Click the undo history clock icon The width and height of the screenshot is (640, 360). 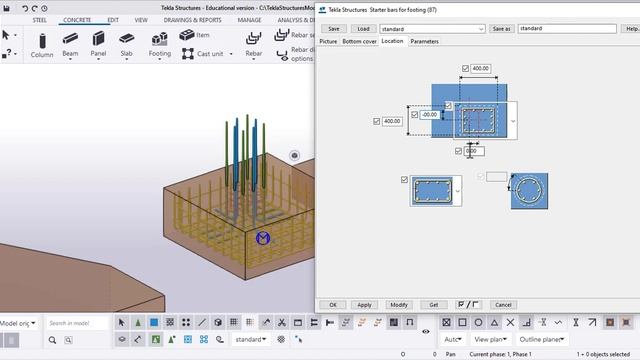click(x=44, y=8)
